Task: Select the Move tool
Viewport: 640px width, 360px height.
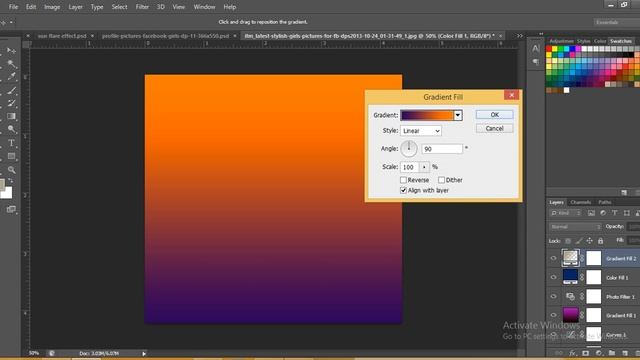Action: tap(11, 51)
